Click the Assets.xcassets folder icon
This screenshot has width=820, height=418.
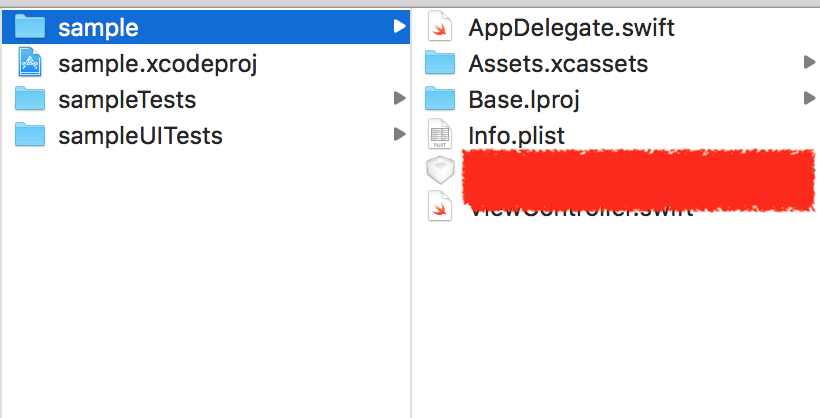(x=439, y=63)
